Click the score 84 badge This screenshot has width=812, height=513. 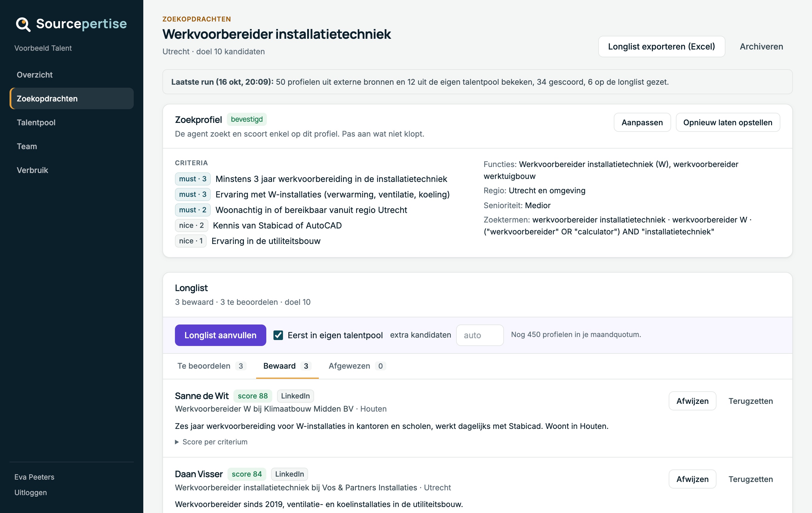247,474
